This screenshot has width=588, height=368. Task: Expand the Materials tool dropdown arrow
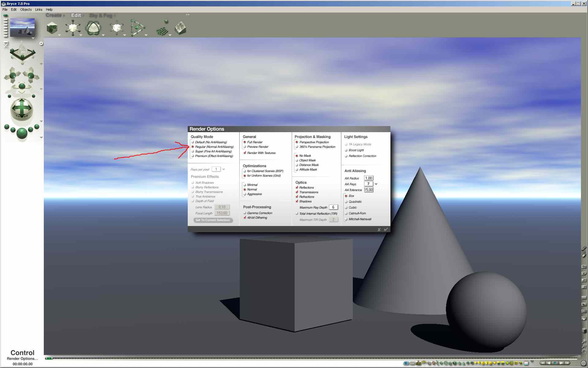click(59, 35)
